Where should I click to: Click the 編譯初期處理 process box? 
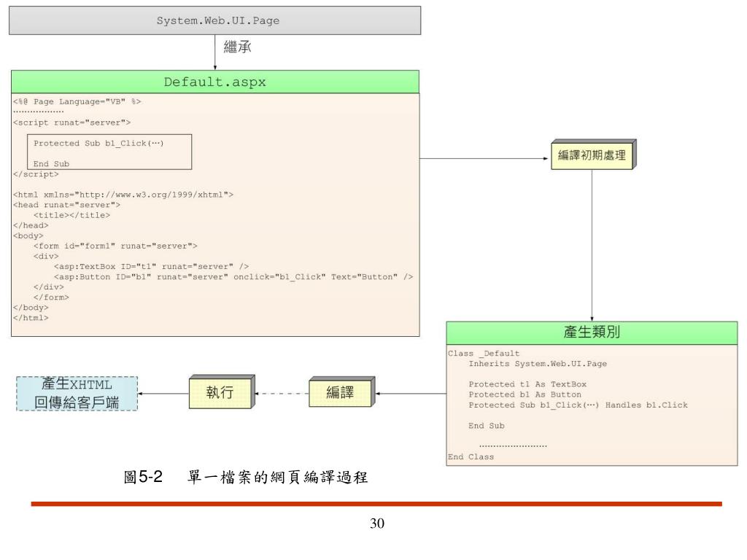(x=593, y=155)
